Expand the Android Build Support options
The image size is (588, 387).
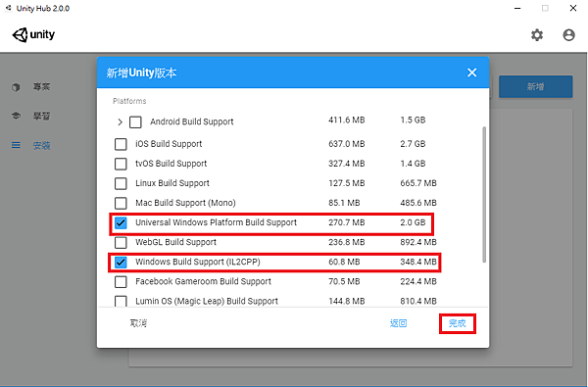[120, 121]
